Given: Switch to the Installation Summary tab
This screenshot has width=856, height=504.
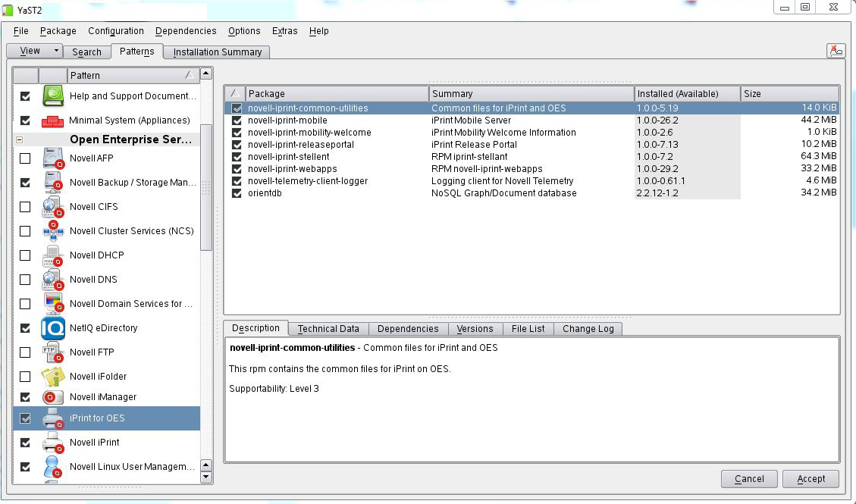Looking at the screenshot, I should (x=217, y=52).
